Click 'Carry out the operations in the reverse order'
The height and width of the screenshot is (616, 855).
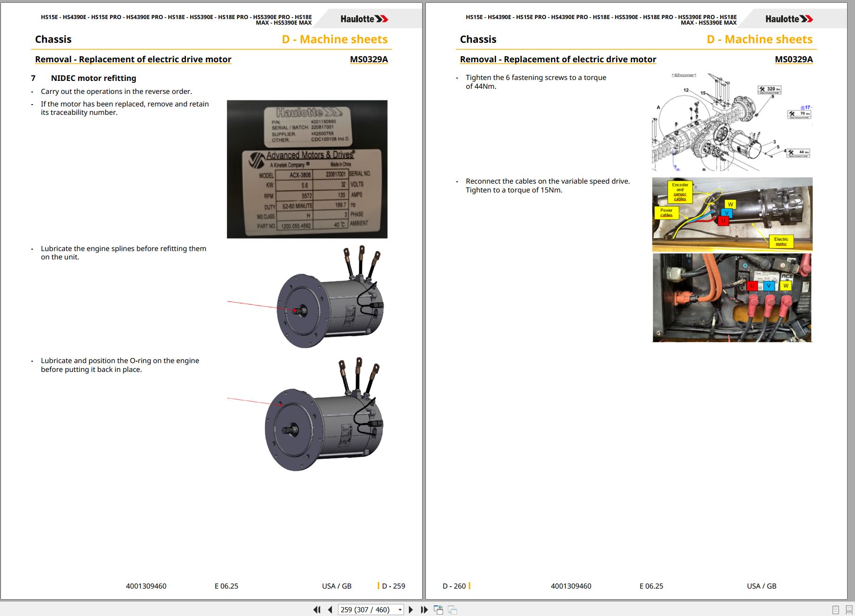pyautogui.click(x=116, y=92)
